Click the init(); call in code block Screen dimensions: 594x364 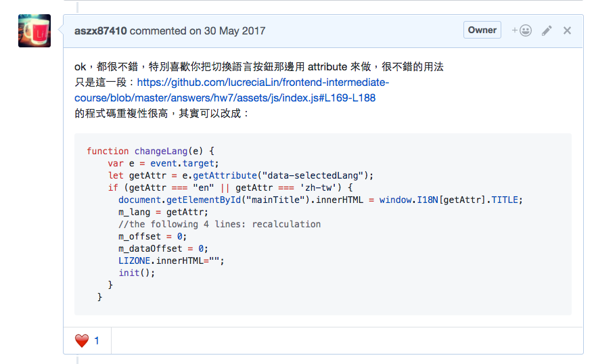click(x=137, y=273)
